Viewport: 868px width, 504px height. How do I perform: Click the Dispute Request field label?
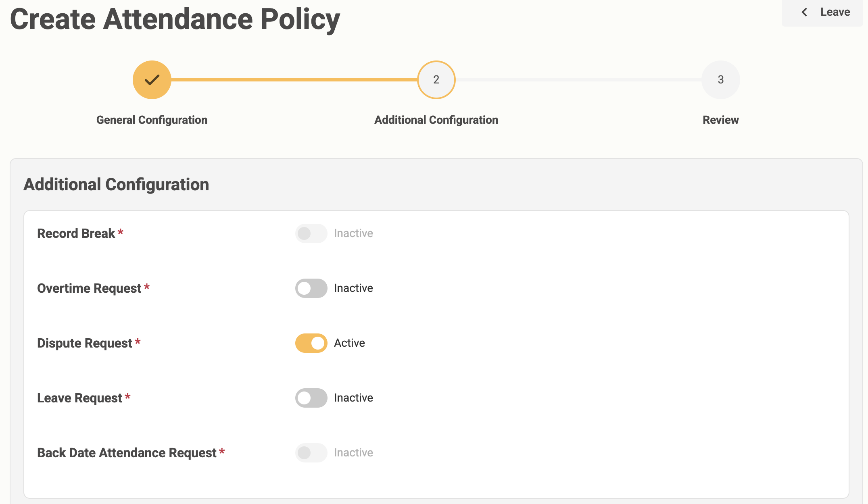click(85, 343)
